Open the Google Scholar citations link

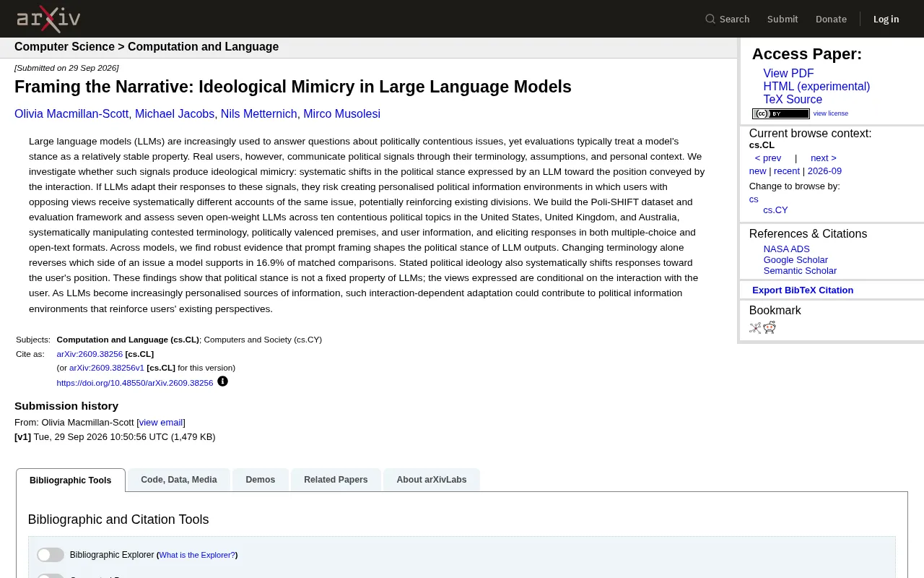click(x=796, y=260)
